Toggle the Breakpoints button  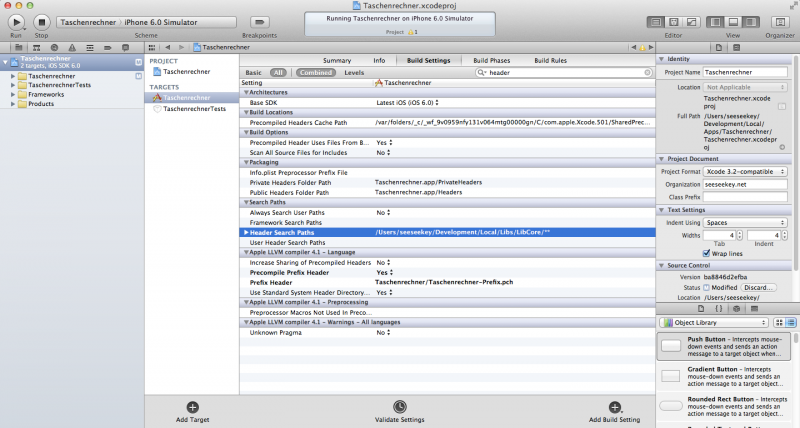pos(259,21)
